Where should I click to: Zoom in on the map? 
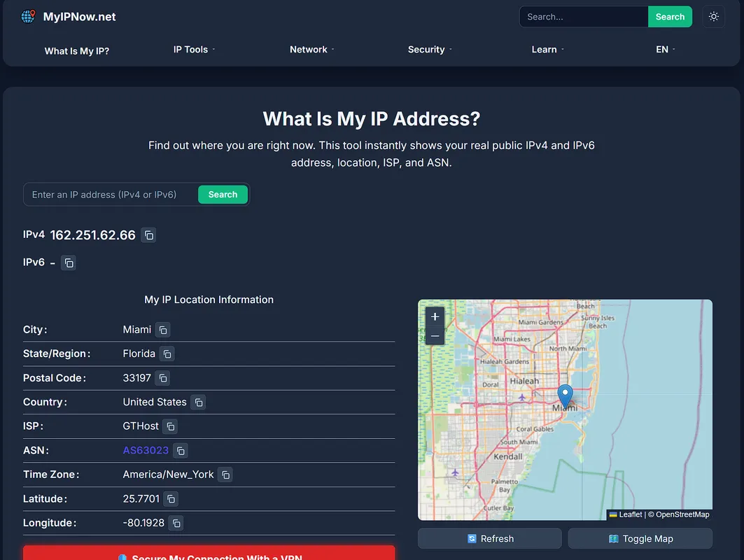[x=435, y=316]
